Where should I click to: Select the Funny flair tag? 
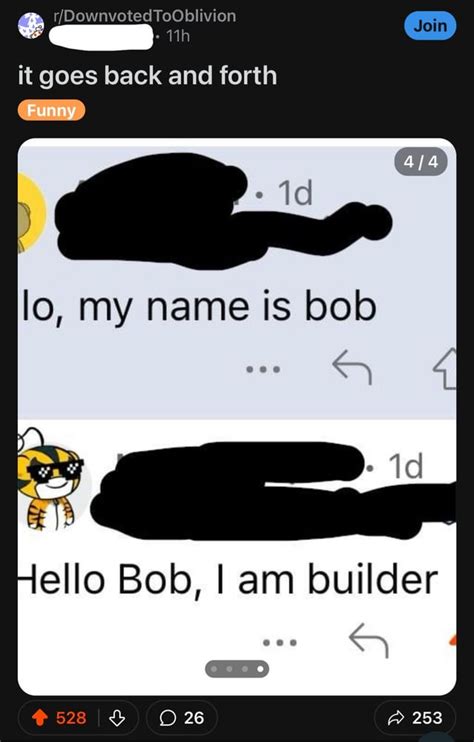pos(52,110)
